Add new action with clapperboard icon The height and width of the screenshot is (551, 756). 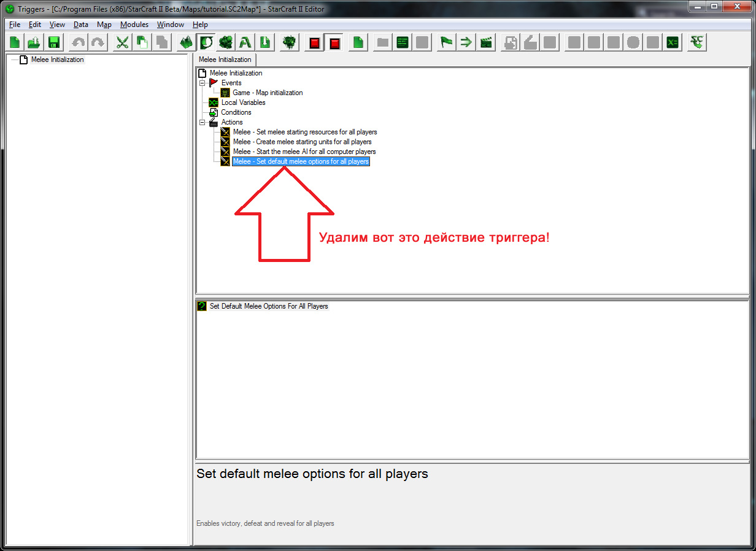pyautogui.click(x=486, y=42)
